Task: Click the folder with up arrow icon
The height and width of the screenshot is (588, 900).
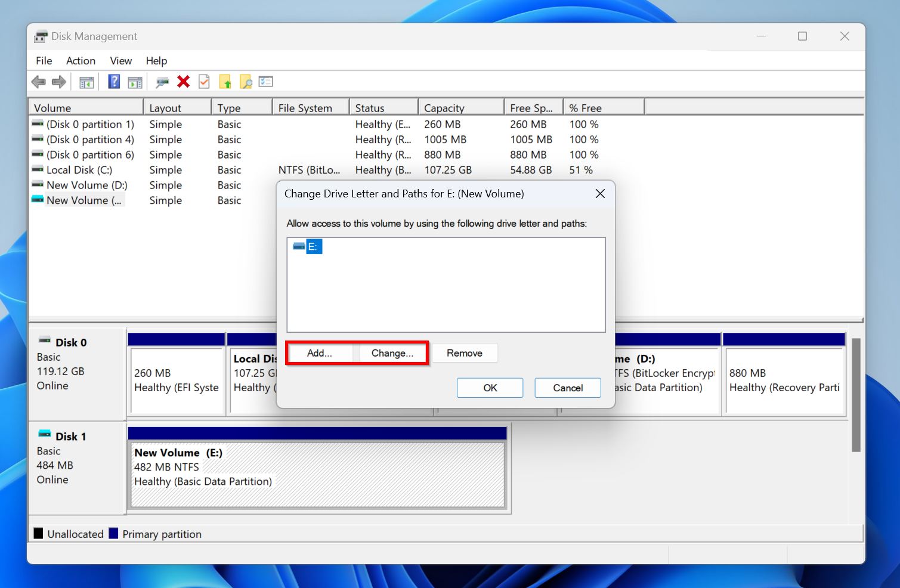Action: pos(226,81)
